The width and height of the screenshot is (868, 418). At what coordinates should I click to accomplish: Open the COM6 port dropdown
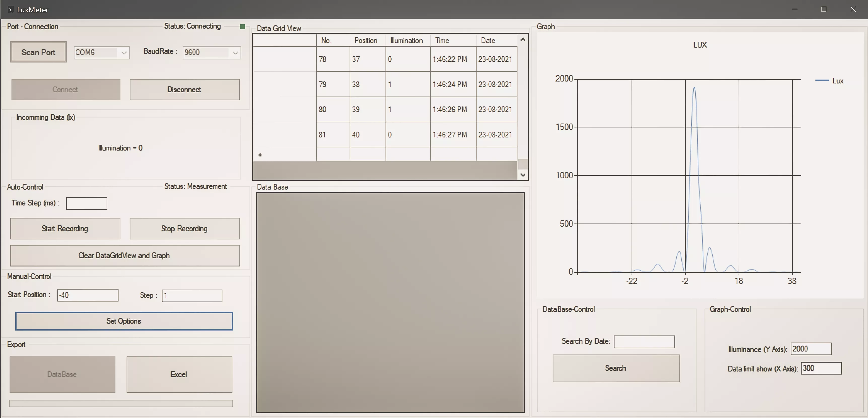(x=124, y=53)
